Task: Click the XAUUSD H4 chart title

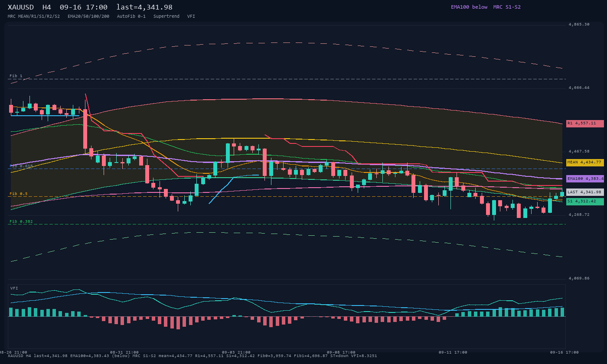Action: point(90,7)
